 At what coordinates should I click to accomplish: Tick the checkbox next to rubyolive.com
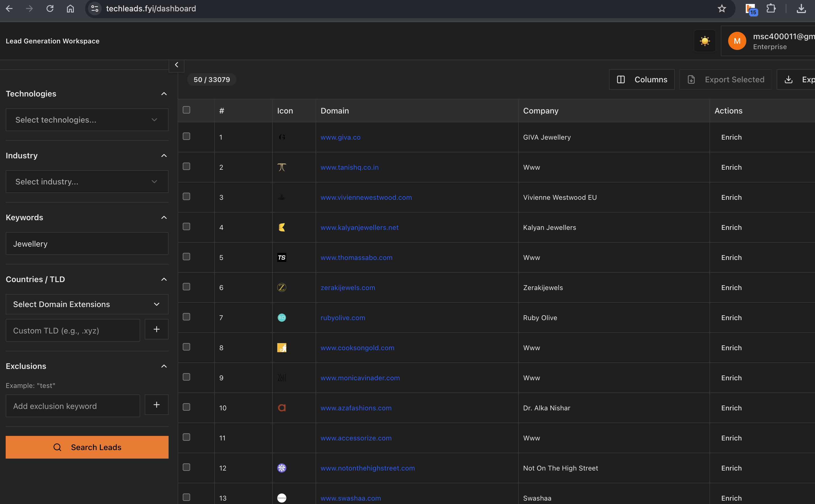(187, 317)
